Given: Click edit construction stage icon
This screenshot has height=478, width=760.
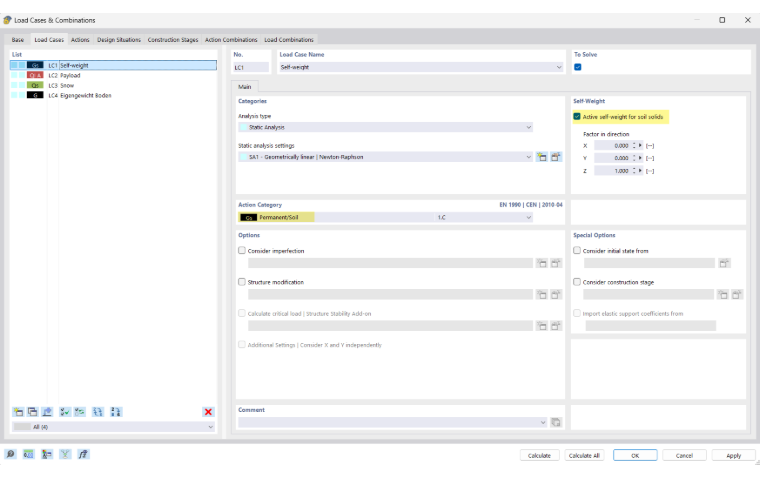Looking at the screenshot, I should (x=737, y=295).
